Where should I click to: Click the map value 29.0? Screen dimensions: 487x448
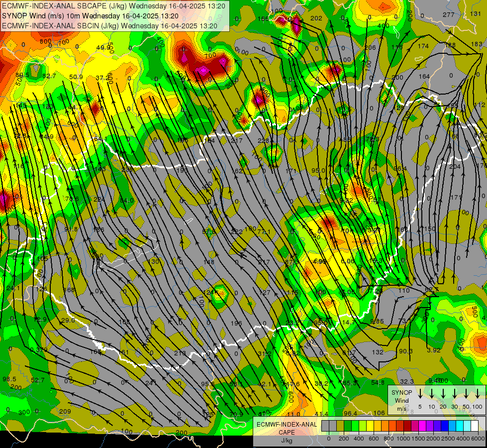tap(68, 320)
